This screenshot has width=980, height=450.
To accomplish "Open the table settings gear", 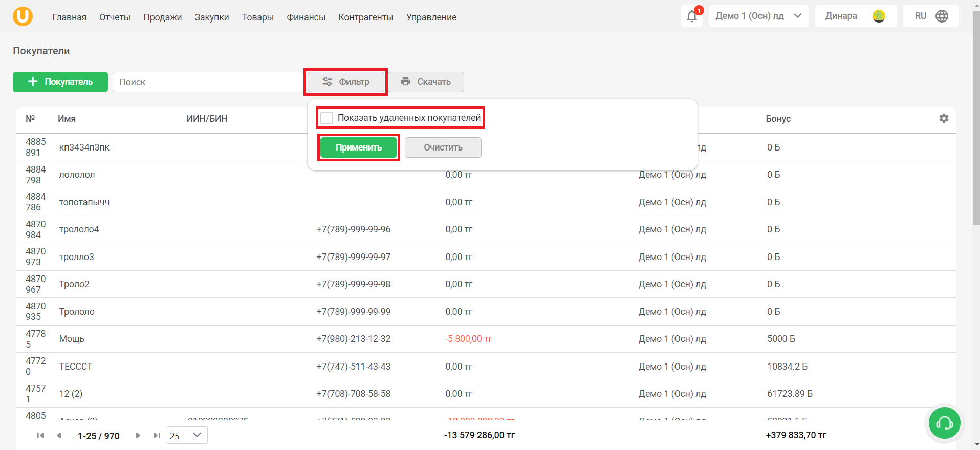I will pyautogui.click(x=944, y=118).
